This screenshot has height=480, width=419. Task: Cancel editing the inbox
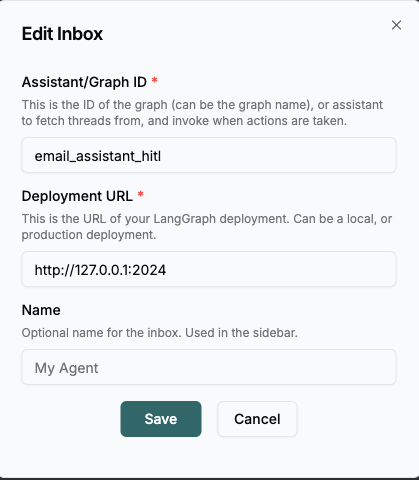point(257,419)
